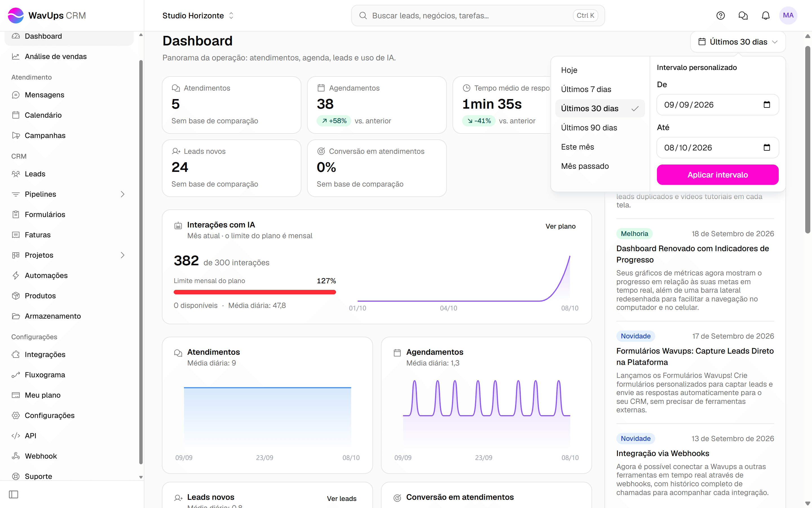The width and height of the screenshot is (812, 508).
Task: Focus the Buscar leads search field
Action: point(478,16)
